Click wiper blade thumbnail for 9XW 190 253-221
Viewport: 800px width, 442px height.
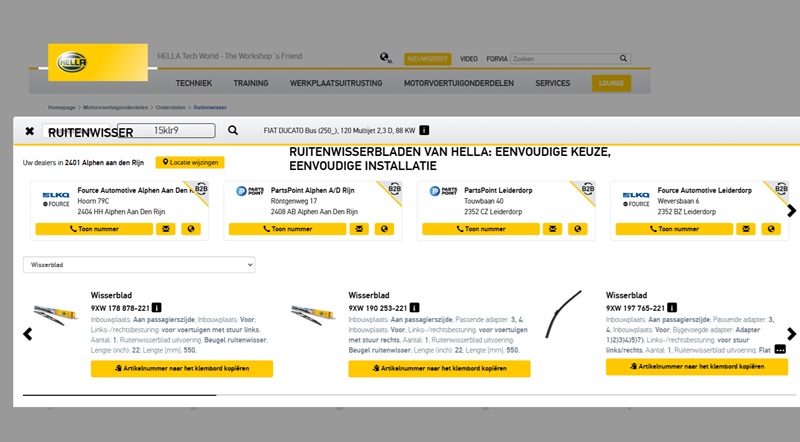[x=313, y=314]
